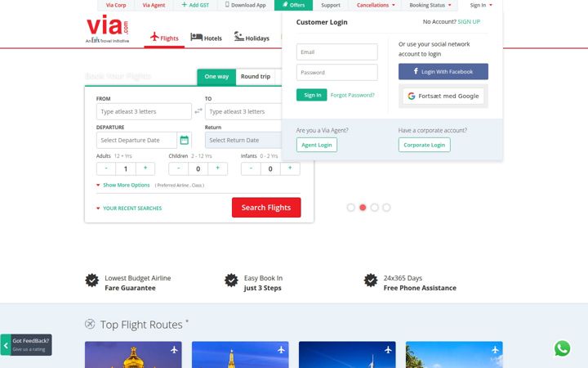The image size is (588, 368).
Task: Focus the TO city field
Action: click(x=243, y=111)
